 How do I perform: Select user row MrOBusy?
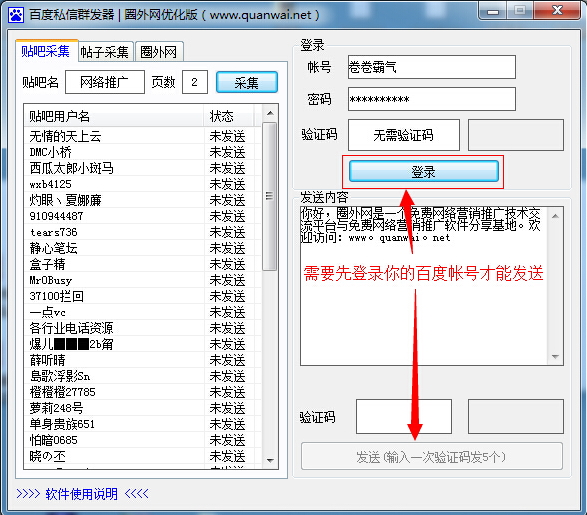pos(142,280)
